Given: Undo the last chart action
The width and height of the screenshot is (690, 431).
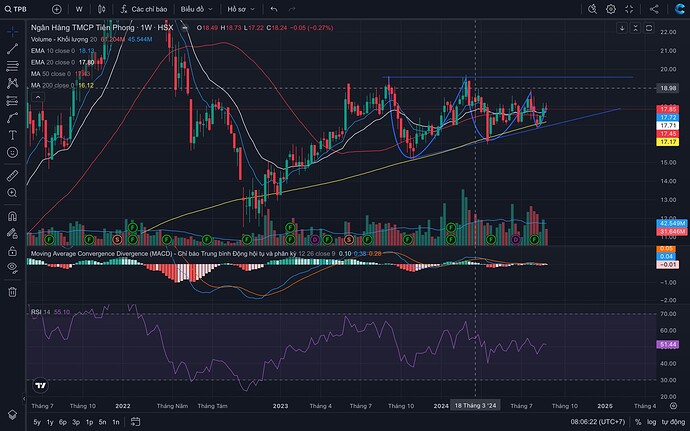Looking at the screenshot, I should point(274,9).
